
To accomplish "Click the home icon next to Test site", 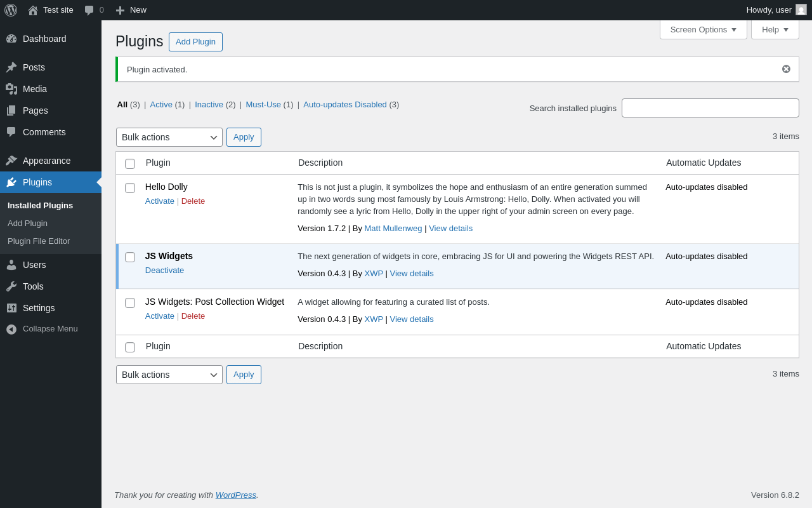I will click(33, 10).
